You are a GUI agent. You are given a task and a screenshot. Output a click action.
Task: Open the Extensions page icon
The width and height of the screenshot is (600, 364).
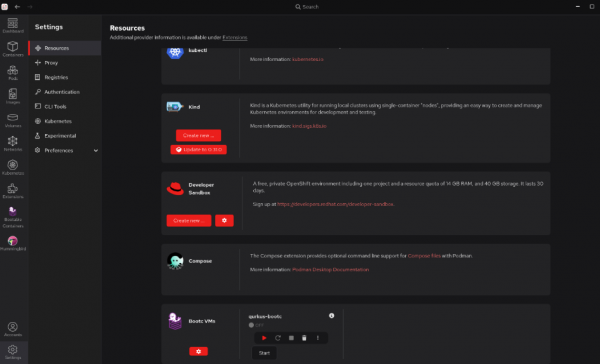(x=13, y=191)
